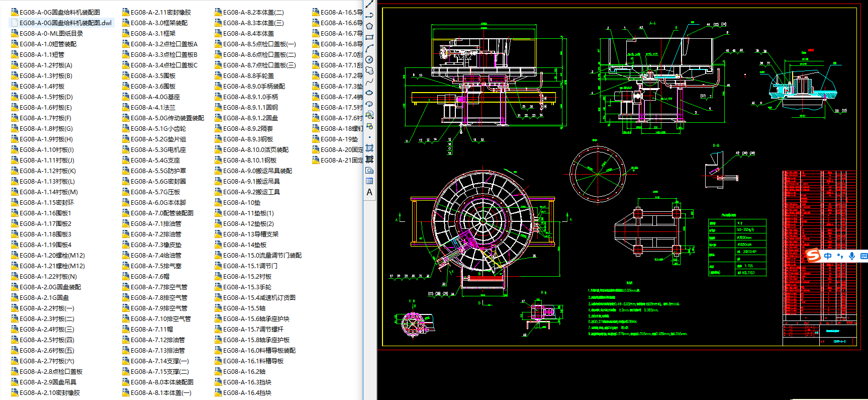Screen dimensions: 868x400
Task: Select file EG08-A-2.5衬板(四)
Action: (x=43, y=340)
